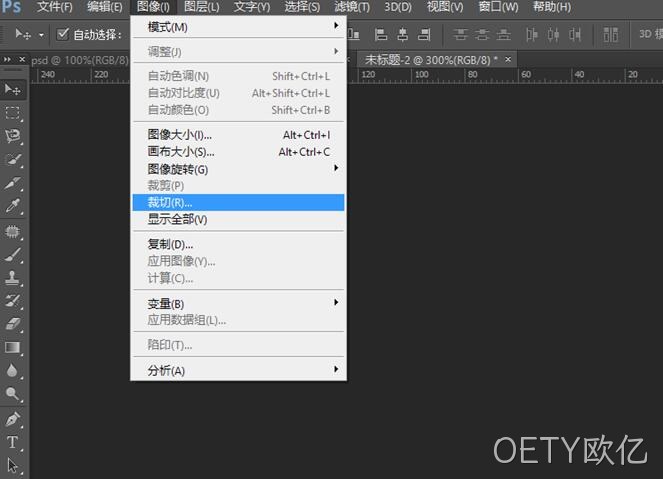Open the 文字(Y) menu
663x479 pixels.
pyautogui.click(x=252, y=7)
